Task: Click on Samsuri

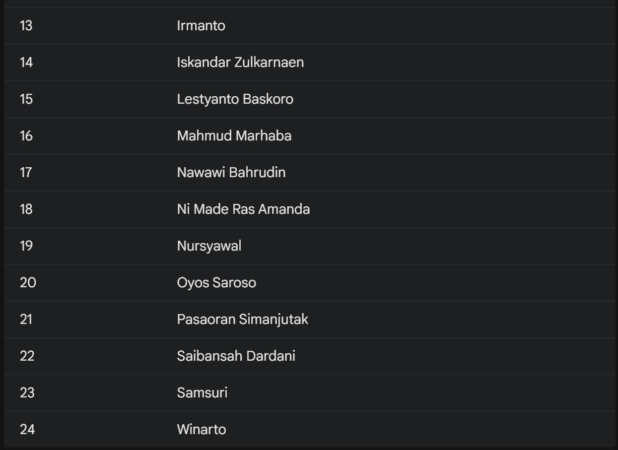Action: pos(202,393)
